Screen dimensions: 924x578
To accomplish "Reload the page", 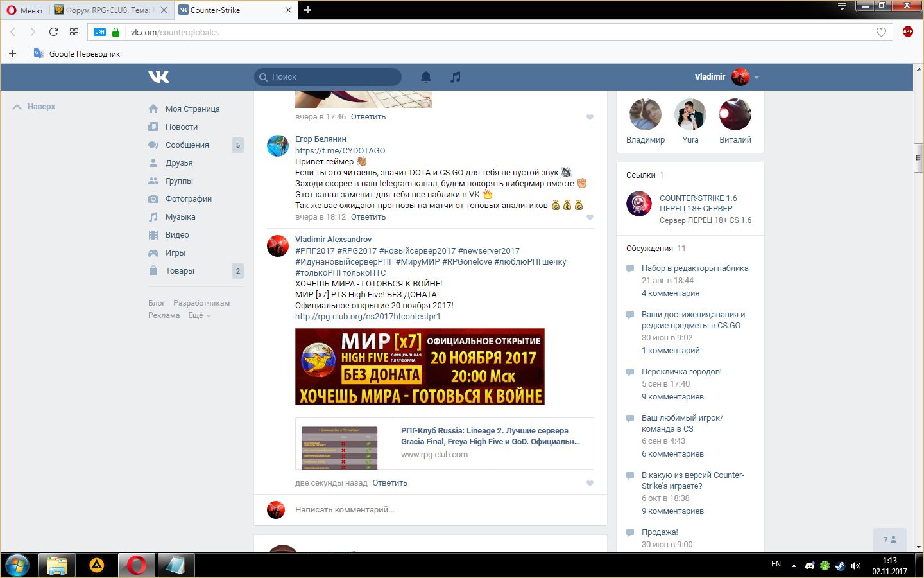I will [53, 32].
